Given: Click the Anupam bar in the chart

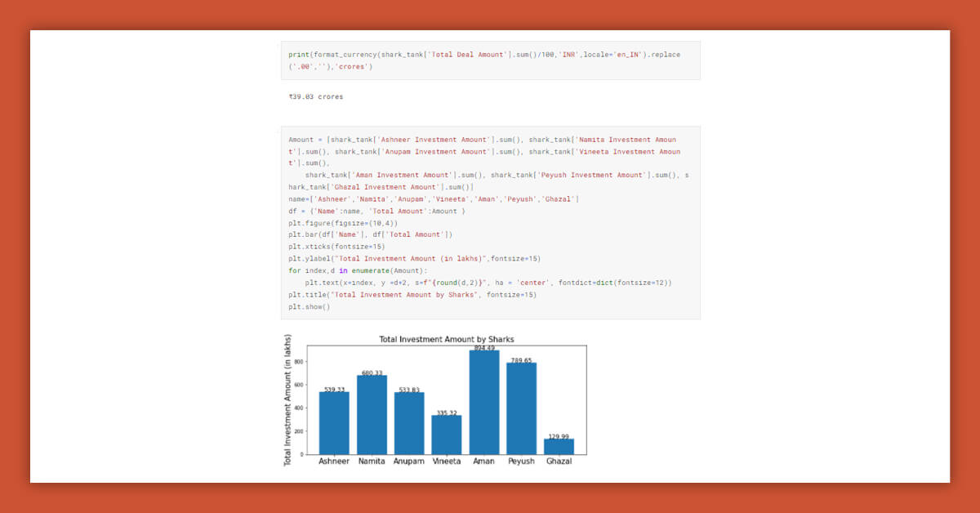Looking at the screenshot, I should point(409,423).
